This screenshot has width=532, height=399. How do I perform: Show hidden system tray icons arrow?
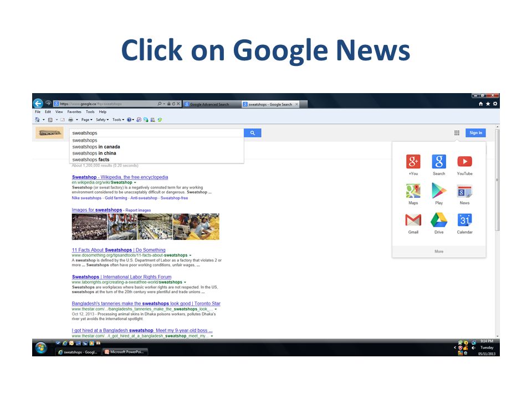pos(455,348)
